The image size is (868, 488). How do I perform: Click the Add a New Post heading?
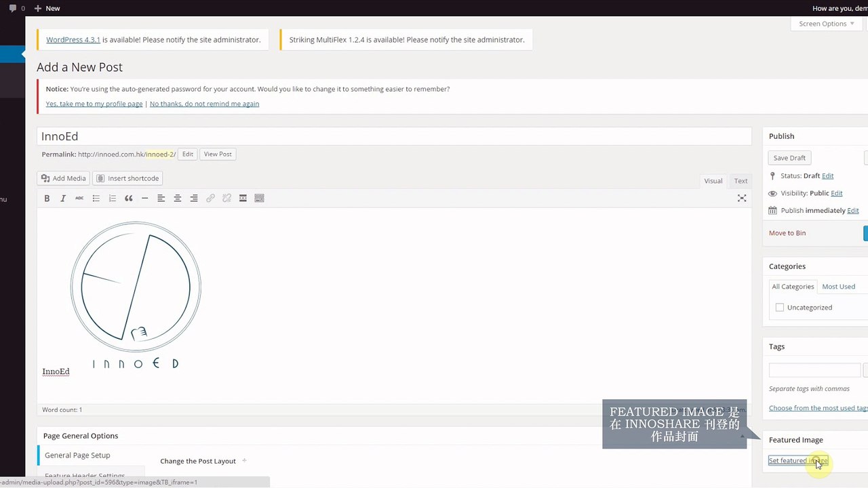pyautogui.click(x=79, y=67)
